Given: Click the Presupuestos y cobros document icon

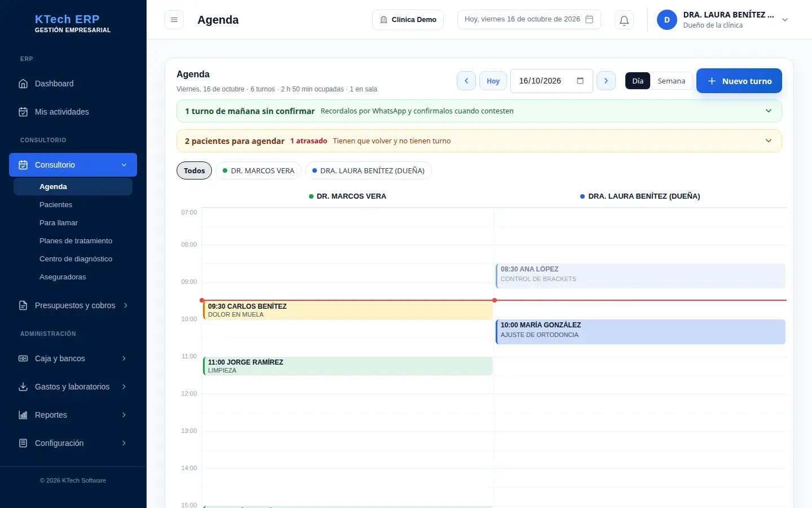Looking at the screenshot, I should (x=23, y=305).
